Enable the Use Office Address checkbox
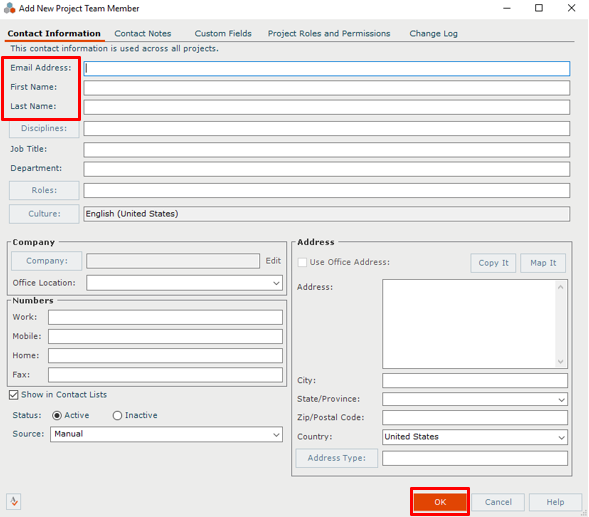The image size is (589, 517). coord(302,262)
